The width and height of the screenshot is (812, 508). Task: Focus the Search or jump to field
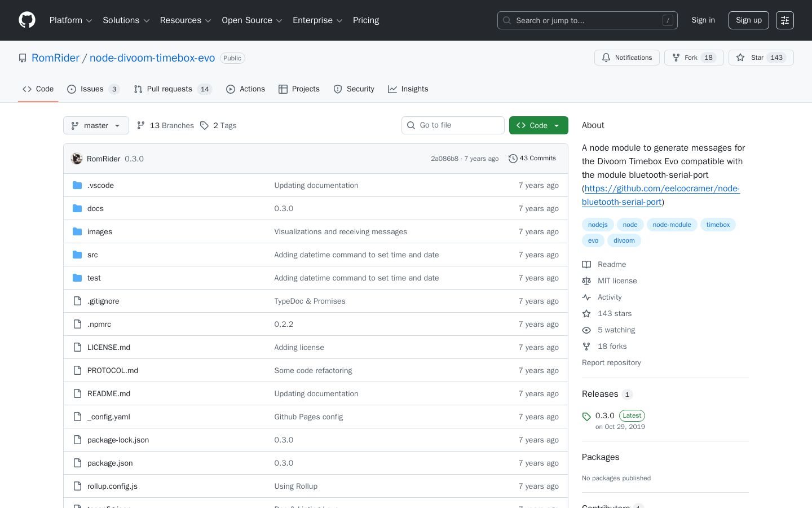588,20
